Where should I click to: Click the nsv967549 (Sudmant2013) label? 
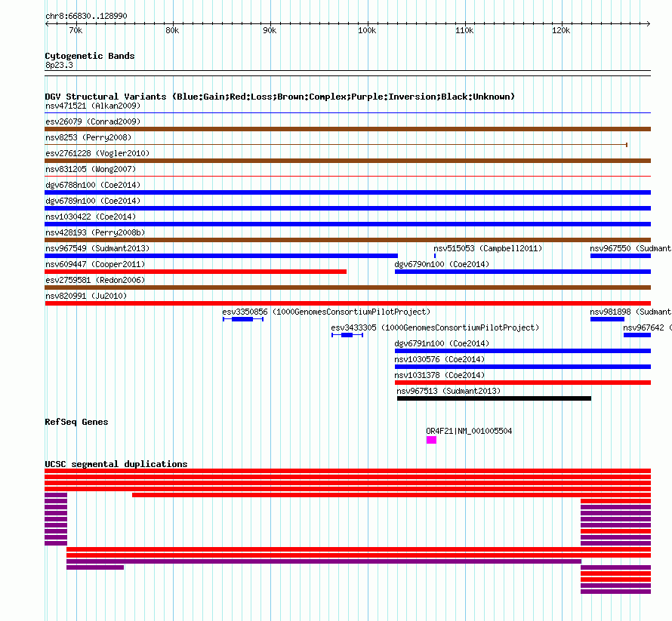[97, 248]
